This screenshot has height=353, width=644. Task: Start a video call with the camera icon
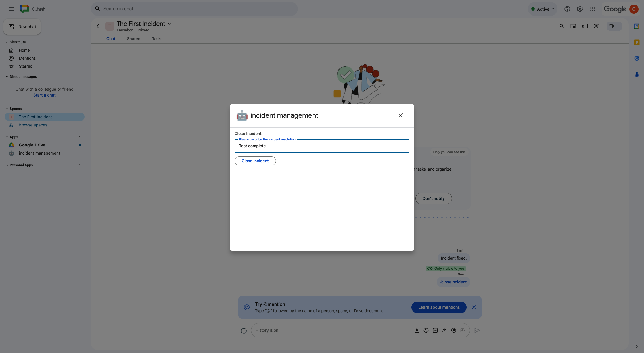(x=612, y=26)
